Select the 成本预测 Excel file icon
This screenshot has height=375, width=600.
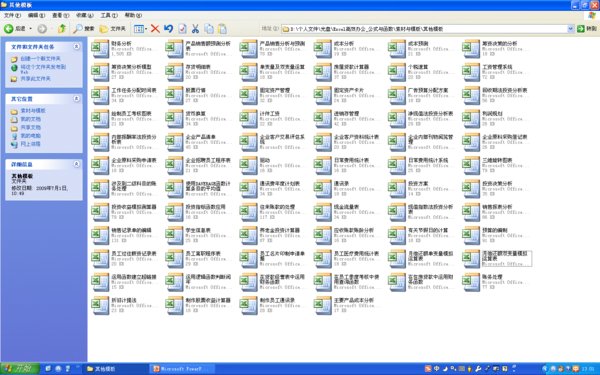click(x=397, y=49)
